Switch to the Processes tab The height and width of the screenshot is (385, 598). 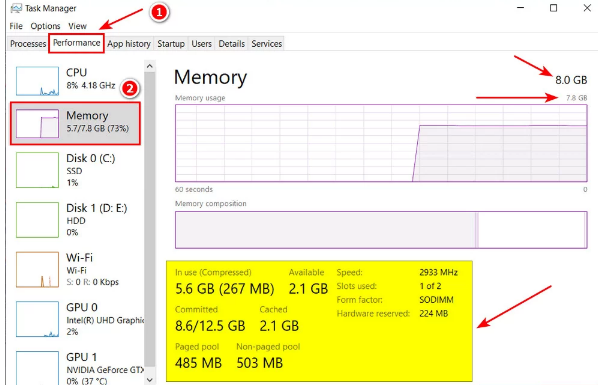coord(28,44)
